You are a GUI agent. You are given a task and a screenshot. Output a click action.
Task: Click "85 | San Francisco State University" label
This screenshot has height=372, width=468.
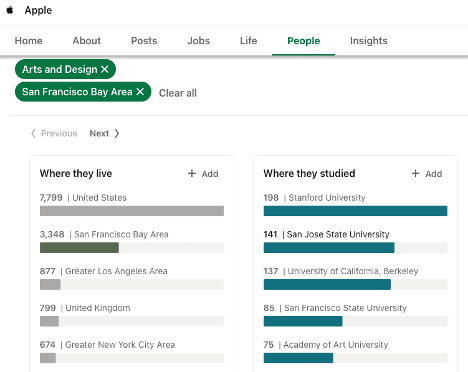(x=335, y=308)
